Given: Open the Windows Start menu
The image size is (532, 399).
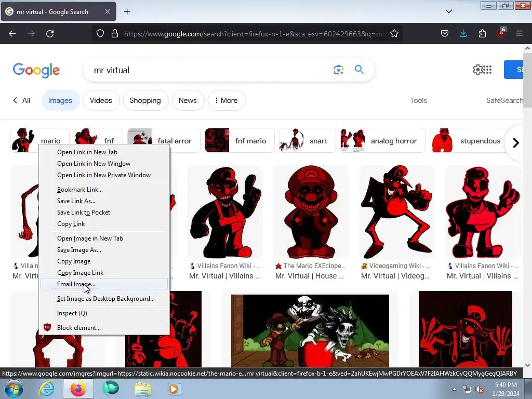Looking at the screenshot, I should [14, 389].
